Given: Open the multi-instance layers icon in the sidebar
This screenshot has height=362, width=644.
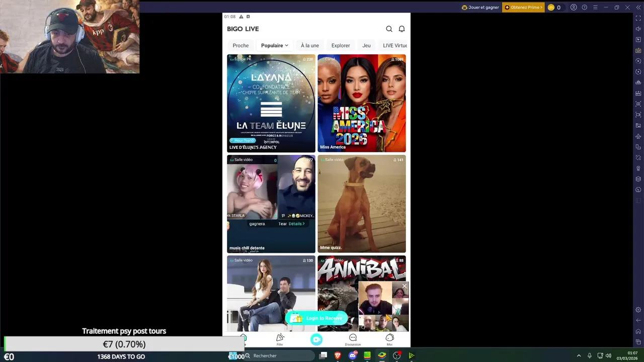Looking at the screenshot, I should (638, 179).
